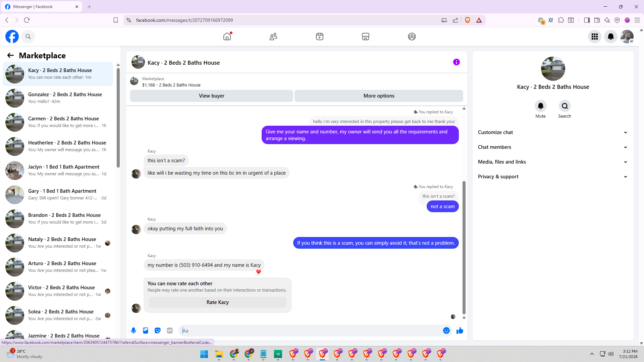Click the heart reaction on Kacy's message
The height and width of the screenshot is (362, 644).
[258, 271]
